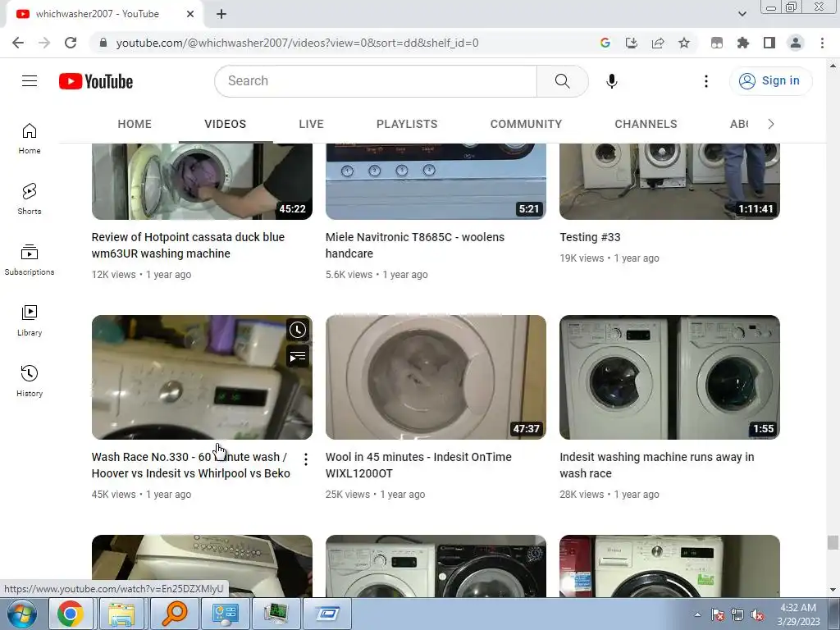Open the COMMUNITY channel tab
The height and width of the screenshot is (630, 840).
[526, 125]
